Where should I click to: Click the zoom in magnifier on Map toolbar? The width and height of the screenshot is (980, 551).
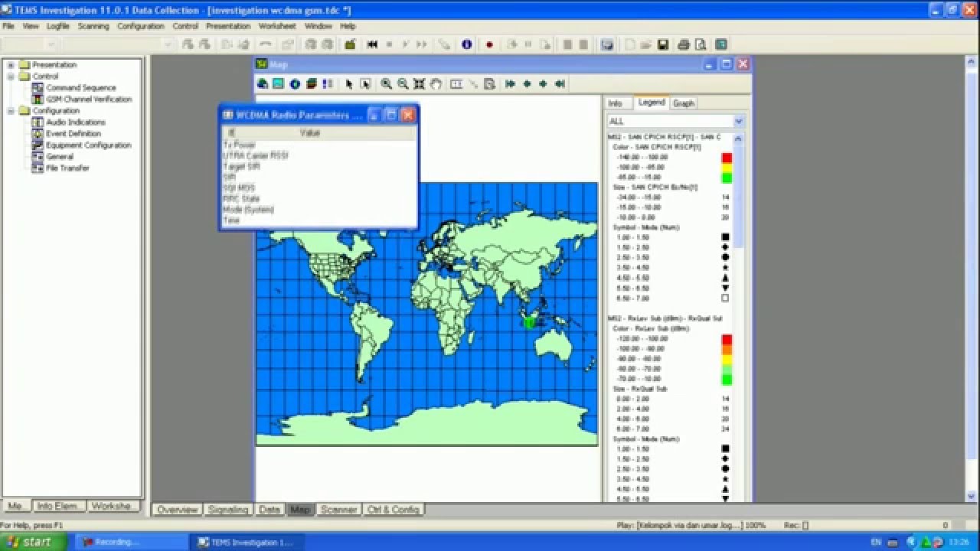tap(387, 84)
